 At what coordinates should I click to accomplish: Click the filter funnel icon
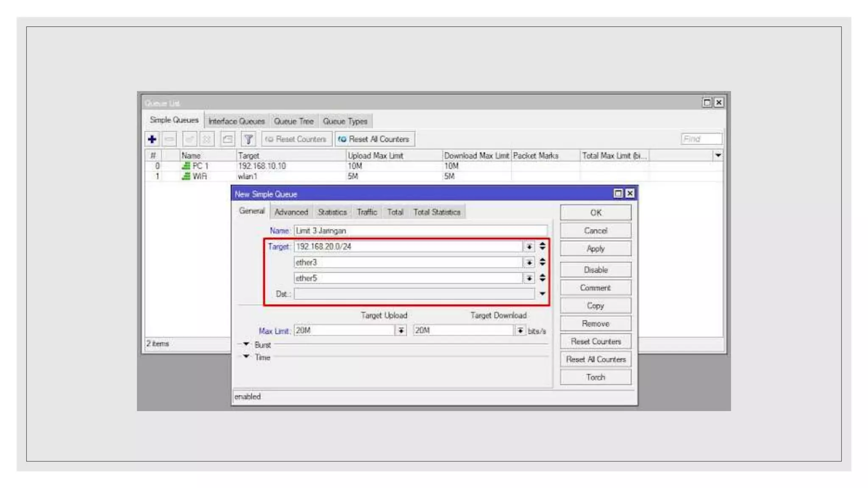click(x=248, y=139)
